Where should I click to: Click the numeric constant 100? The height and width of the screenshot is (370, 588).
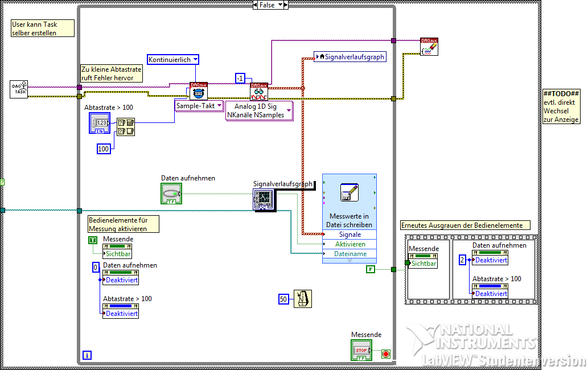104,149
